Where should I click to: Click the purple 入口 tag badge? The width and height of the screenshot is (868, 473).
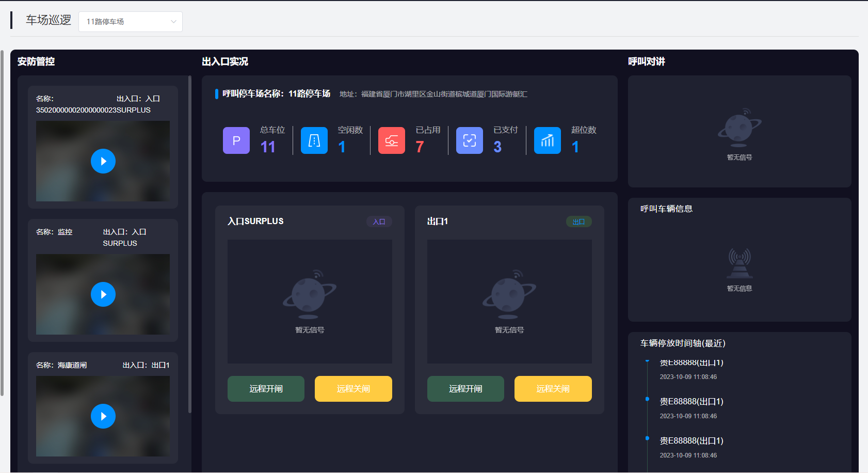point(379,222)
